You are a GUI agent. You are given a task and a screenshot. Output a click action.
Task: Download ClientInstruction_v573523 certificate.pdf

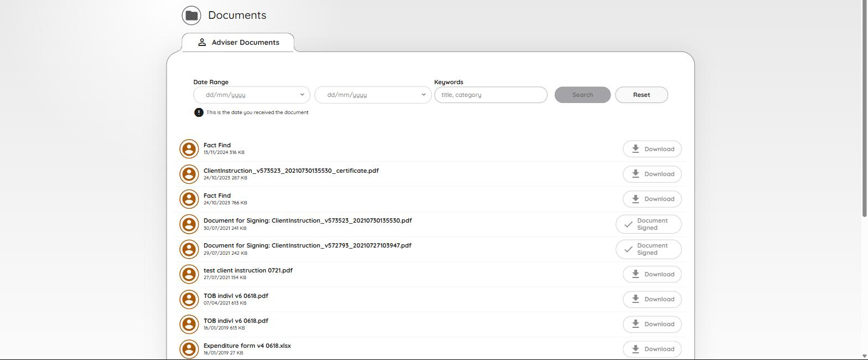pyautogui.click(x=652, y=174)
